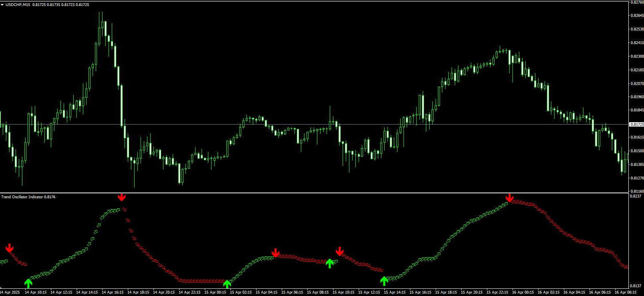Click the 0.81385 price scale label
The image size is (644, 296).
point(637,165)
